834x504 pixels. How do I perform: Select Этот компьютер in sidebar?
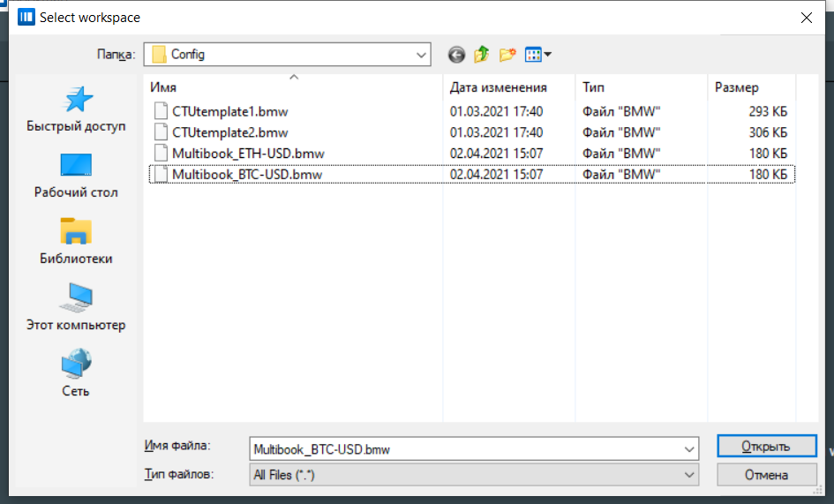76,308
